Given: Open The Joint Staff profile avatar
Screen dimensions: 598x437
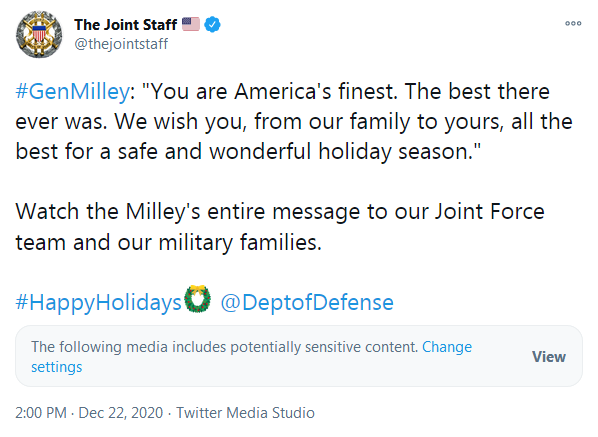Looking at the screenshot, I should 39,34.
